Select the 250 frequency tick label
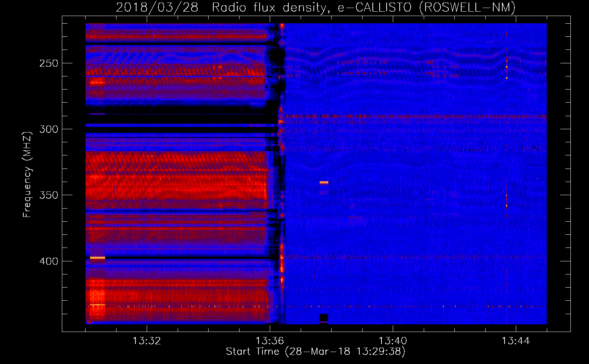The image size is (589, 364). [x=49, y=63]
